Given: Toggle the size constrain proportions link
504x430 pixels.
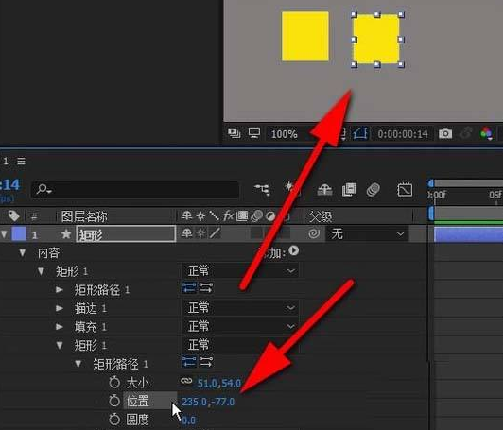Looking at the screenshot, I should click(x=186, y=381).
